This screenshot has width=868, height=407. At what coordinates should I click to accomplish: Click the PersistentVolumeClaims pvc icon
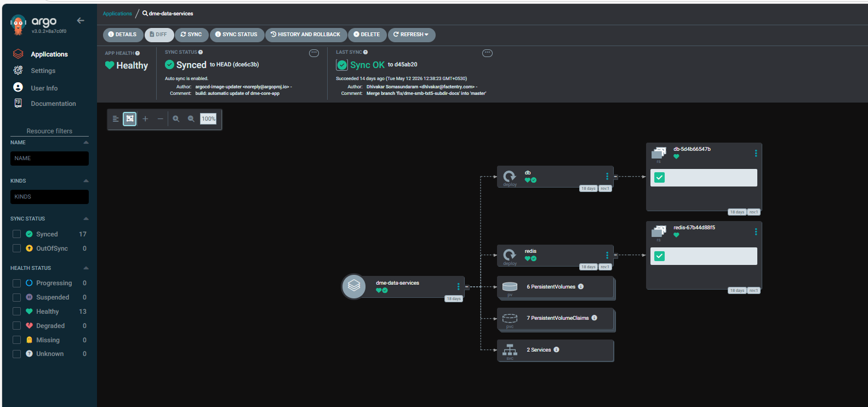tap(510, 318)
